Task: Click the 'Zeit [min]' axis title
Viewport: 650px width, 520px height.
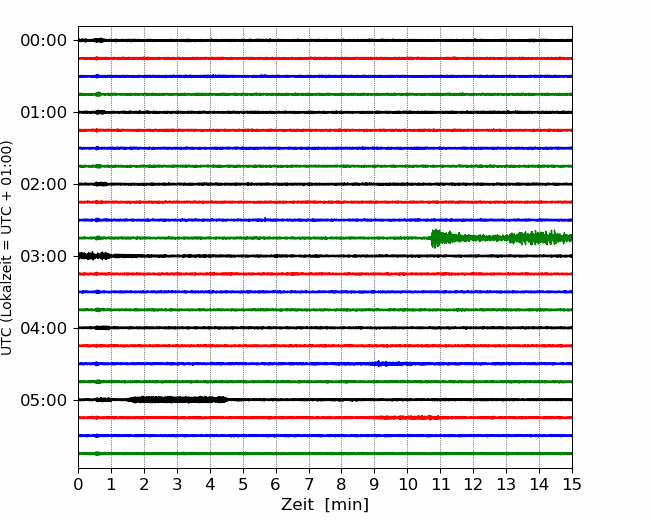Action: (x=325, y=505)
